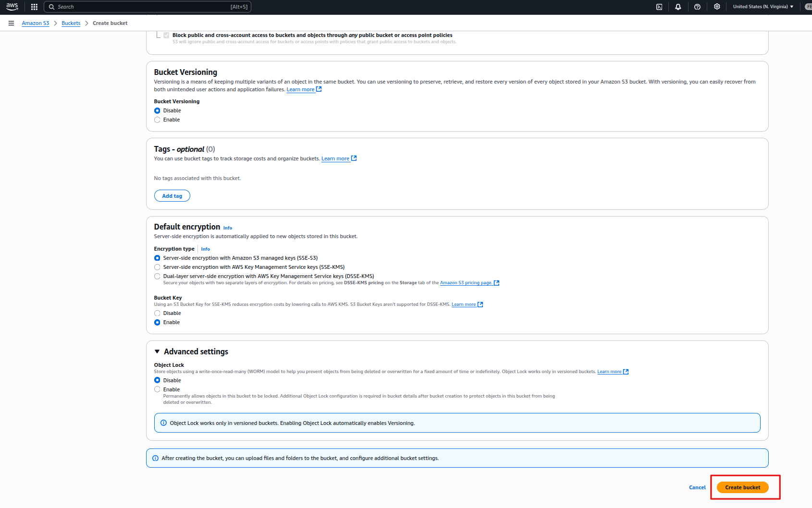Click external link icon beside Bucket Key Learn more
This screenshot has width=812, height=508.
[x=480, y=304]
